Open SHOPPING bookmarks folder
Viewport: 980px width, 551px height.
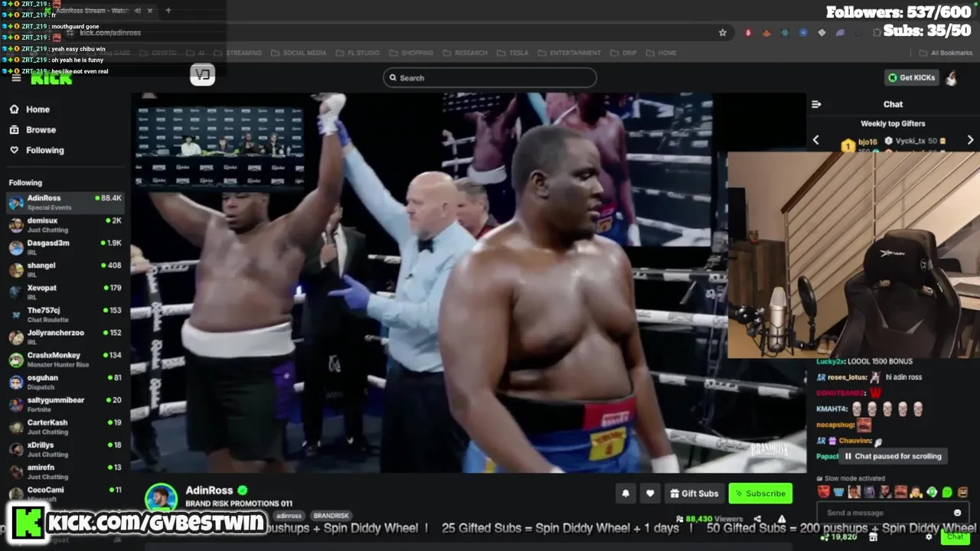click(412, 53)
